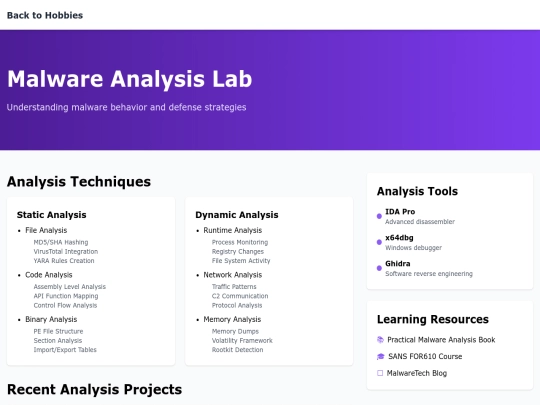Click the Windows debugger description
The height and width of the screenshot is (405, 540).
[x=413, y=248]
